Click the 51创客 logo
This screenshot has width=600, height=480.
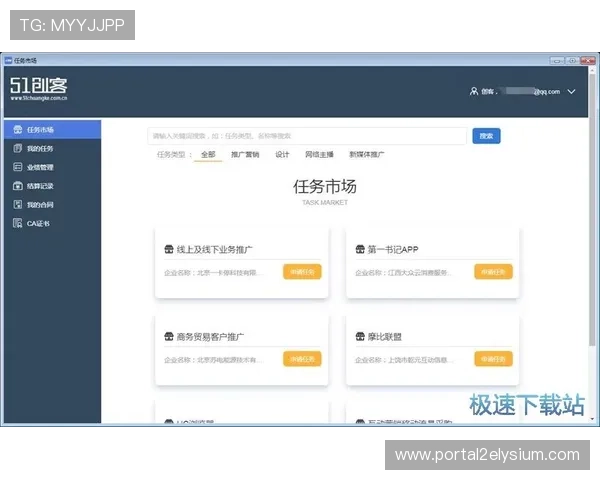[x=39, y=85]
